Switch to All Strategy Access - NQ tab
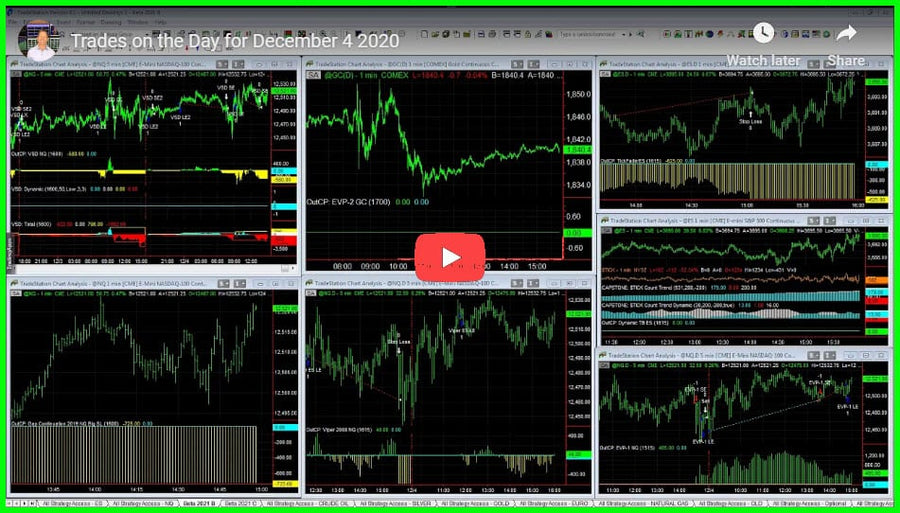 pyautogui.click(x=141, y=503)
